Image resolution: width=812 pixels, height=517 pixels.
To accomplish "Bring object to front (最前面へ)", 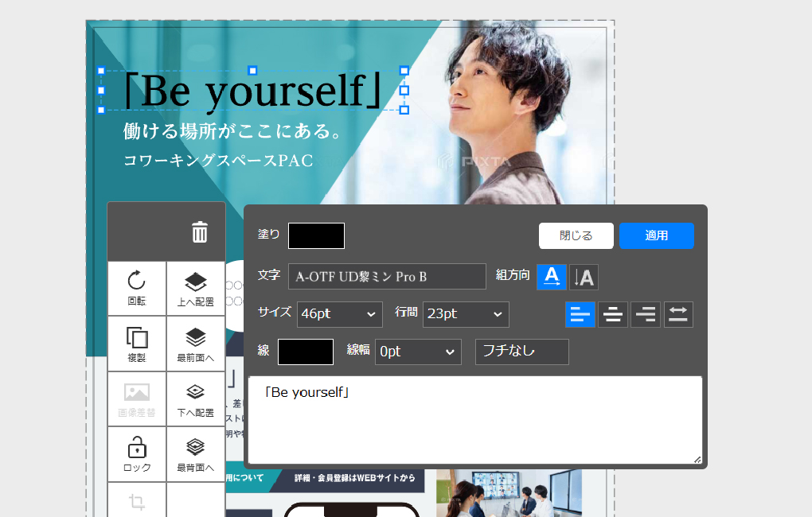I will pyautogui.click(x=196, y=344).
